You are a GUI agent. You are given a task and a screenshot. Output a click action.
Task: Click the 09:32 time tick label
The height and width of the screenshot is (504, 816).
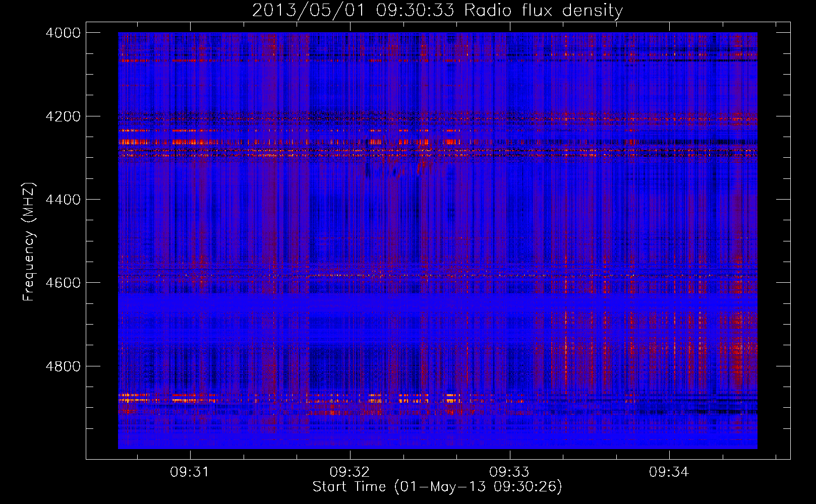(x=349, y=472)
